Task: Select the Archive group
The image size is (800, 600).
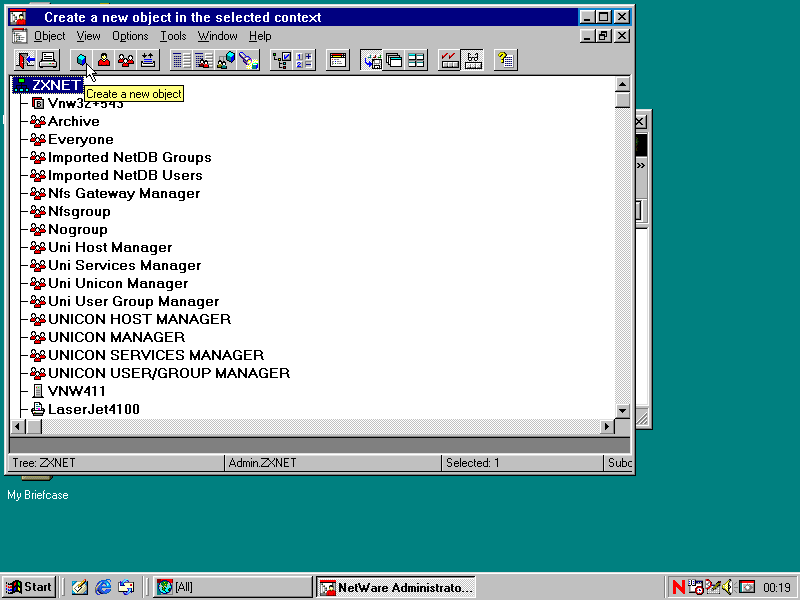Action: tap(64, 121)
